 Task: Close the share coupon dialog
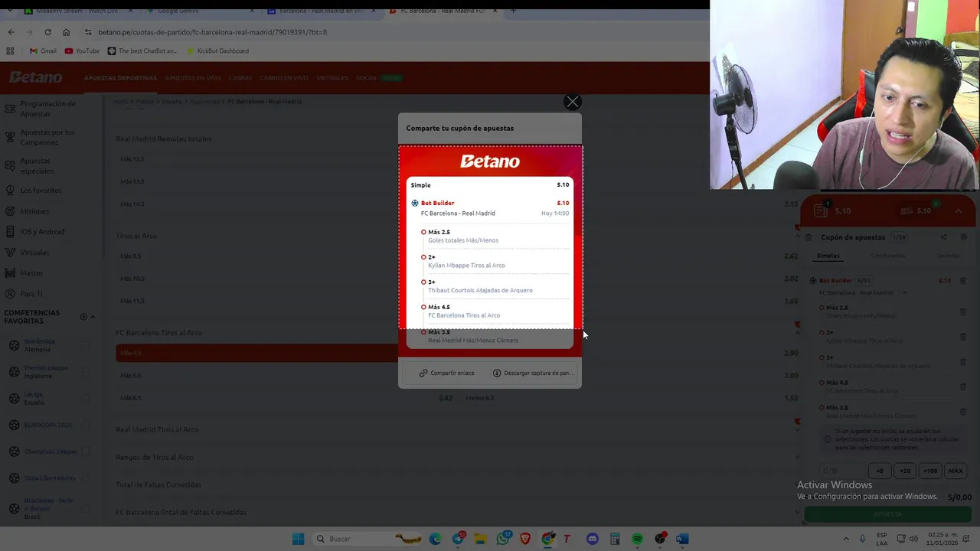[x=572, y=102]
